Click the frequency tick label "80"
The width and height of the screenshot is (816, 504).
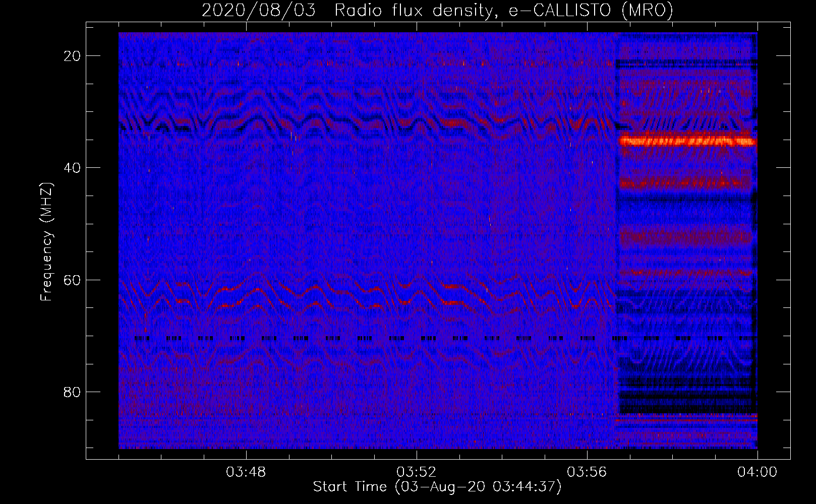pyautogui.click(x=73, y=392)
